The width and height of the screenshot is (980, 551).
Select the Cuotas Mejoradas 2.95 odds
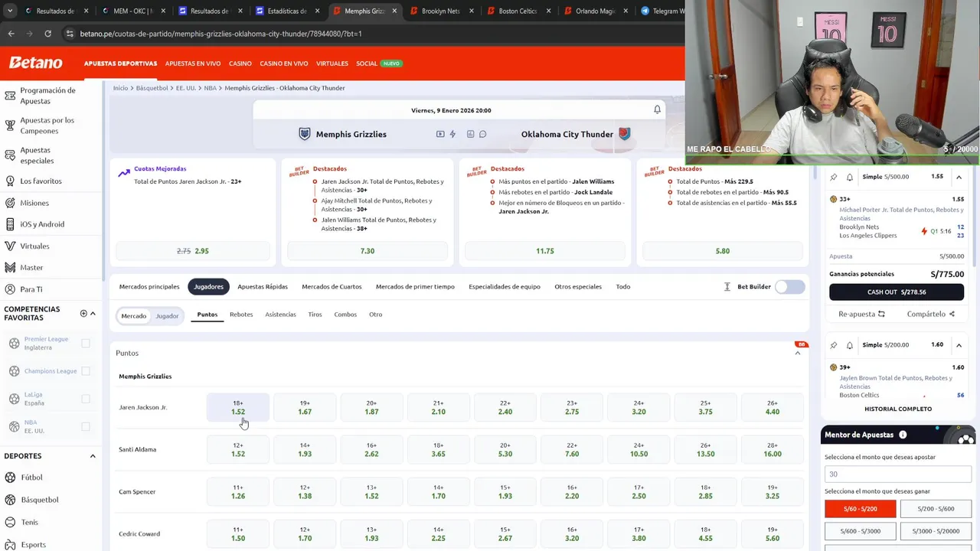point(193,251)
